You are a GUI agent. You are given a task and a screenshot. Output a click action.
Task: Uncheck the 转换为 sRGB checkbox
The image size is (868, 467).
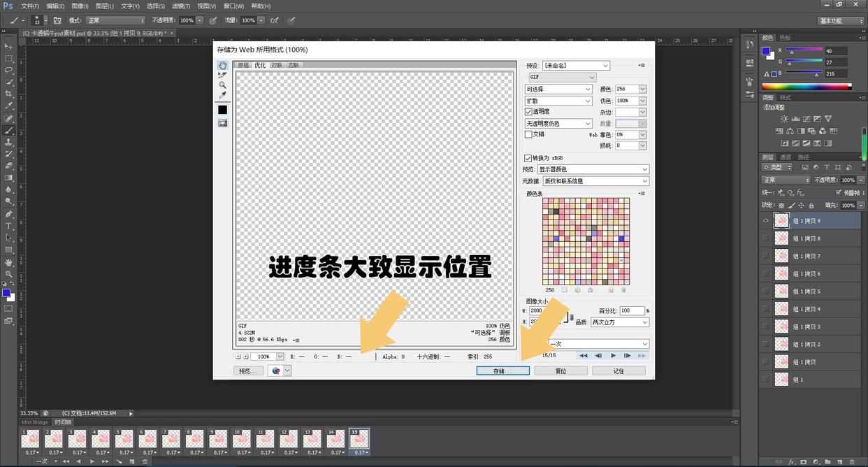(528, 158)
